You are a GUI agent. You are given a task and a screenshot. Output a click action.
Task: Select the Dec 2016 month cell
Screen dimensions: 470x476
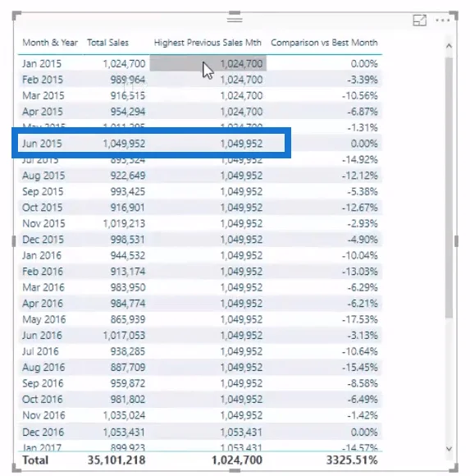(x=43, y=432)
